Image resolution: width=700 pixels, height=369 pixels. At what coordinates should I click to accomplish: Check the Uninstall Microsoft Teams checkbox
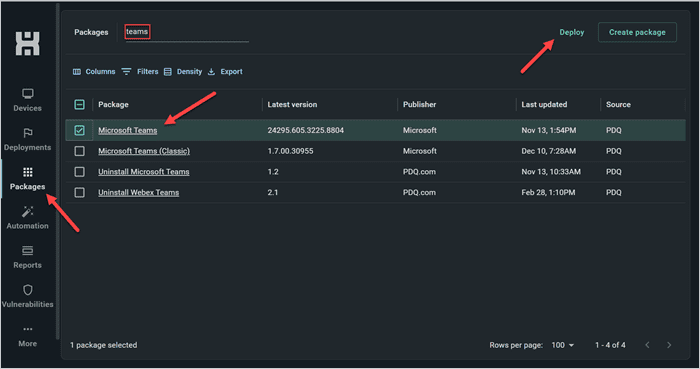click(x=79, y=172)
